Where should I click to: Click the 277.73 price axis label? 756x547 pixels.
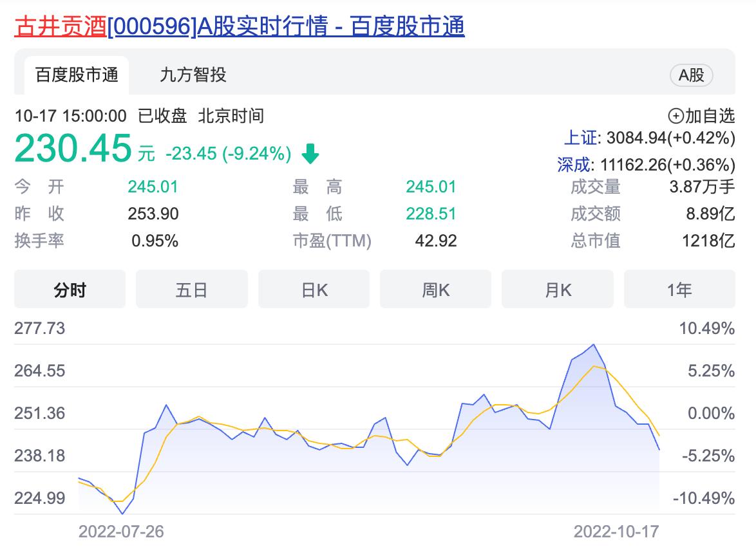39,328
